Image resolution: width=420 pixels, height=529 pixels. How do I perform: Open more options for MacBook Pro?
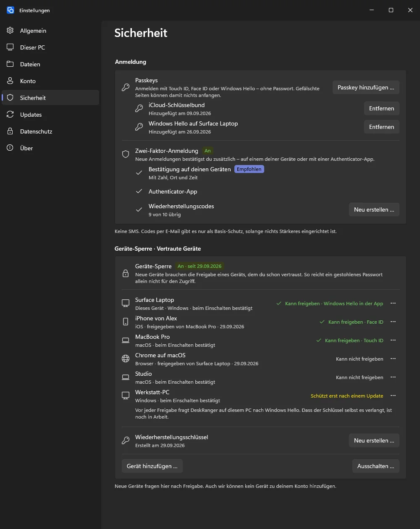(393, 340)
